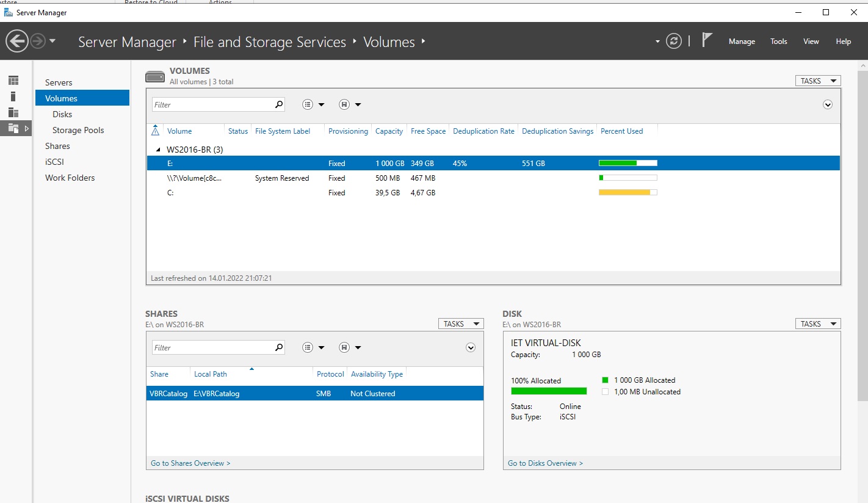
Task: Open the View menu
Action: tap(811, 42)
